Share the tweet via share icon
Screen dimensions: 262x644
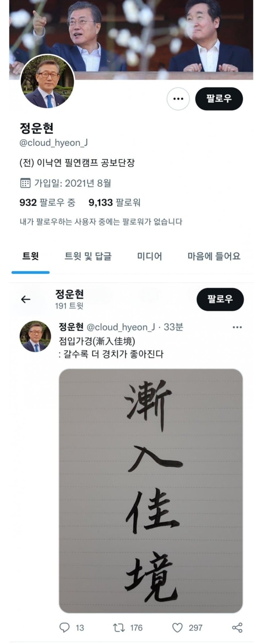coord(237,628)
